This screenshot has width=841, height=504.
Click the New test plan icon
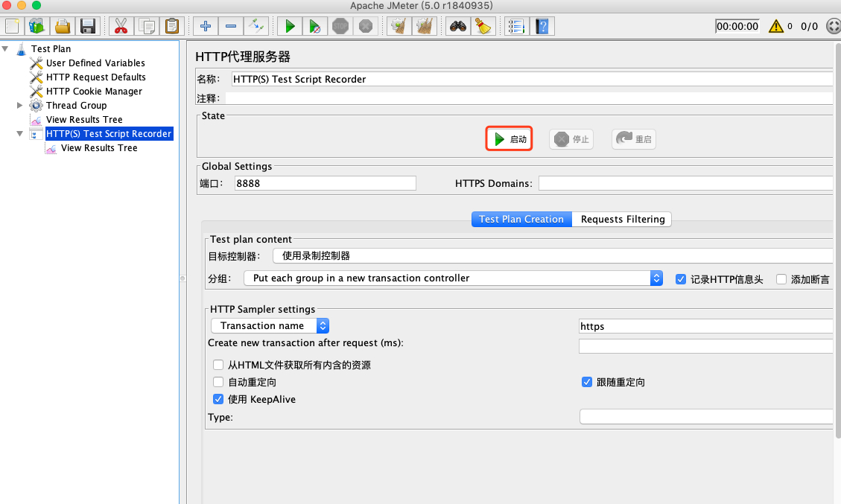click(x=12, y=26)
